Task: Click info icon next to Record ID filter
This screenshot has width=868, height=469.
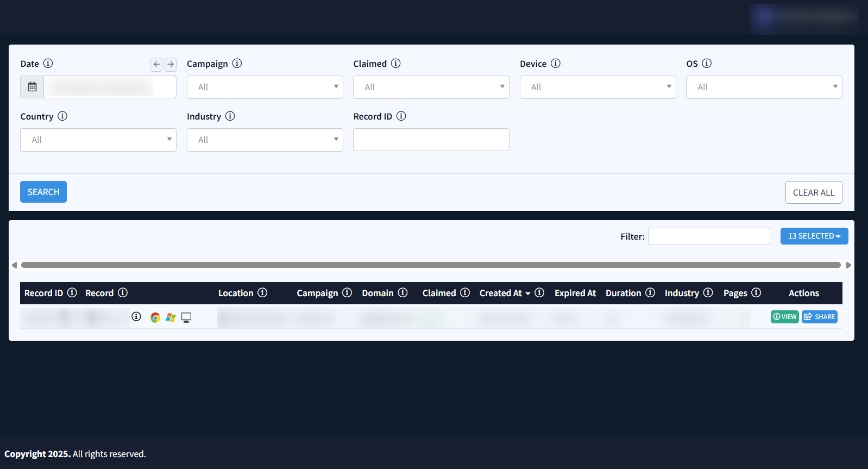Action: point(401,116)
